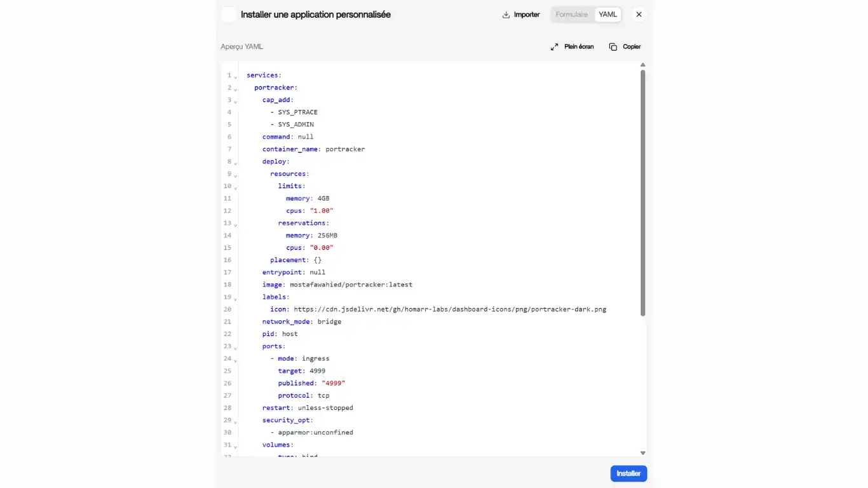Switch to the YAML view

click(x=608, y=15)
